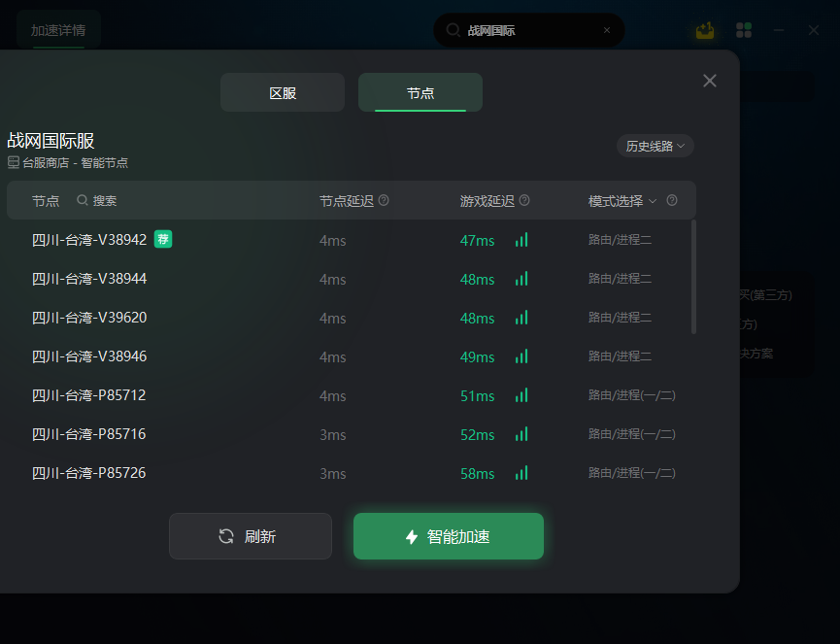Click 49ms game latency value
Image resolution: width=840 pixels, height=644 pixels.
[477, 357]
